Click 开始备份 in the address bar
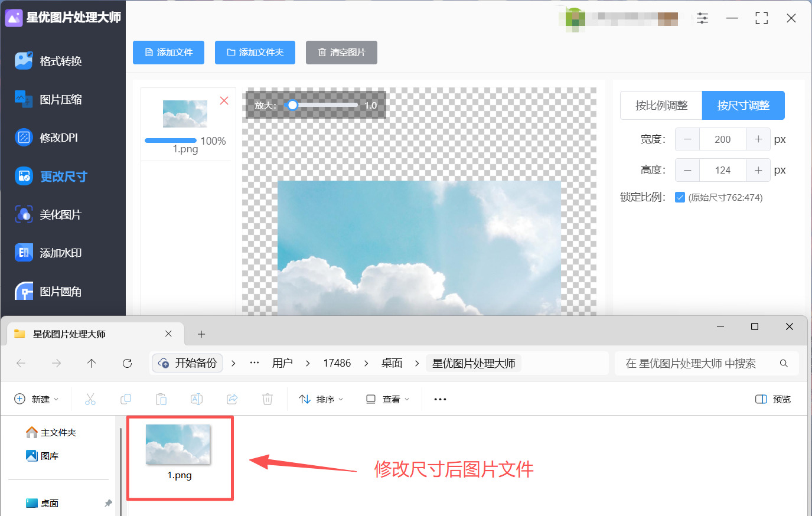The width and height of the screenshot is (812, 516). [x=188, y=363]
